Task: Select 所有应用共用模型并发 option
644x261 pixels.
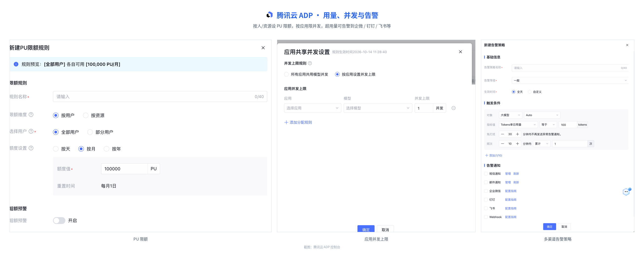Action: tap(286, 74)
